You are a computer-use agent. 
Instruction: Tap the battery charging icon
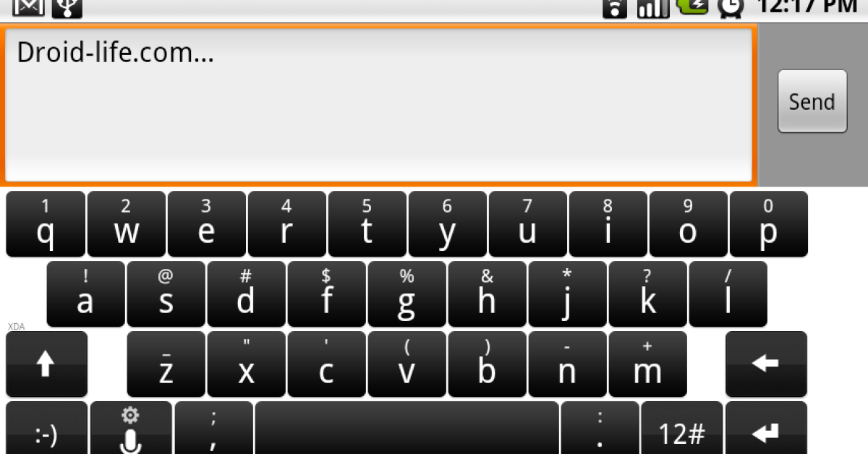click(692, 7)
